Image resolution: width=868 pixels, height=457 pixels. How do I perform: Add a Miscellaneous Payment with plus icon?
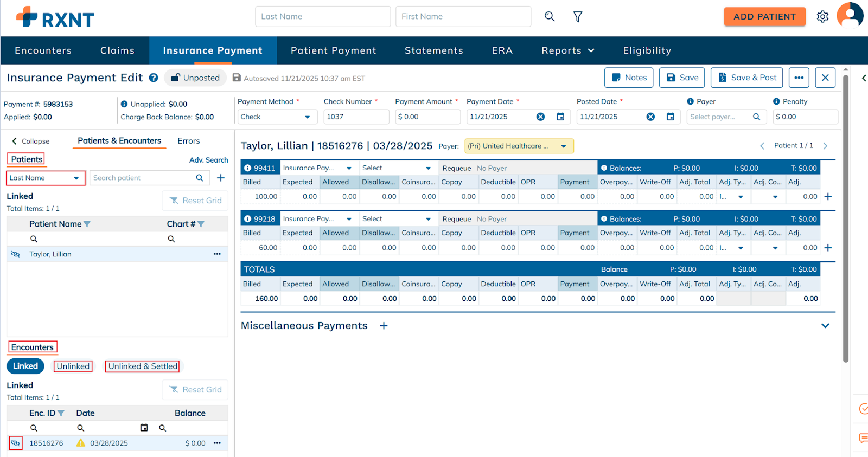(x=384, y=326)
